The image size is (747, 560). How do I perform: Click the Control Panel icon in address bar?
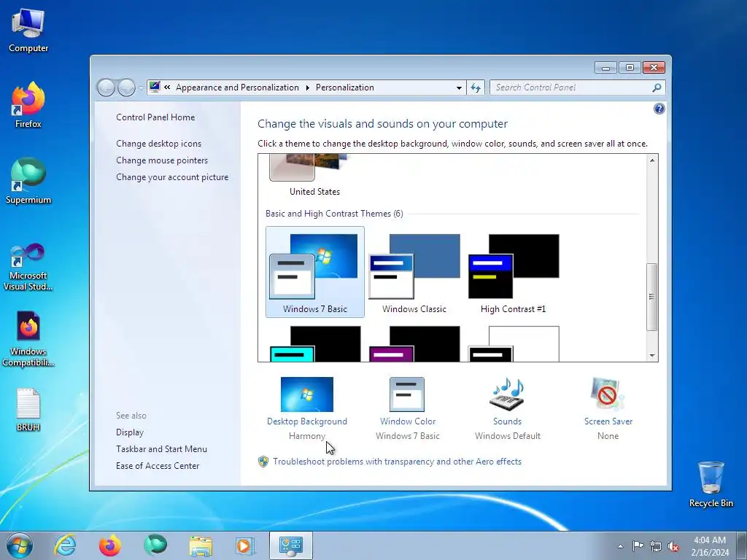coord(155,87)
